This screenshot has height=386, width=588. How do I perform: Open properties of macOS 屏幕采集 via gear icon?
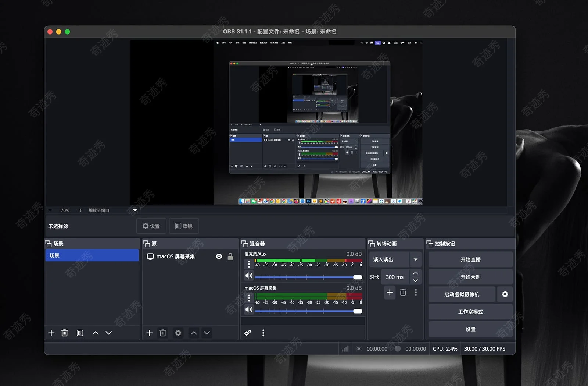(178, 333)
